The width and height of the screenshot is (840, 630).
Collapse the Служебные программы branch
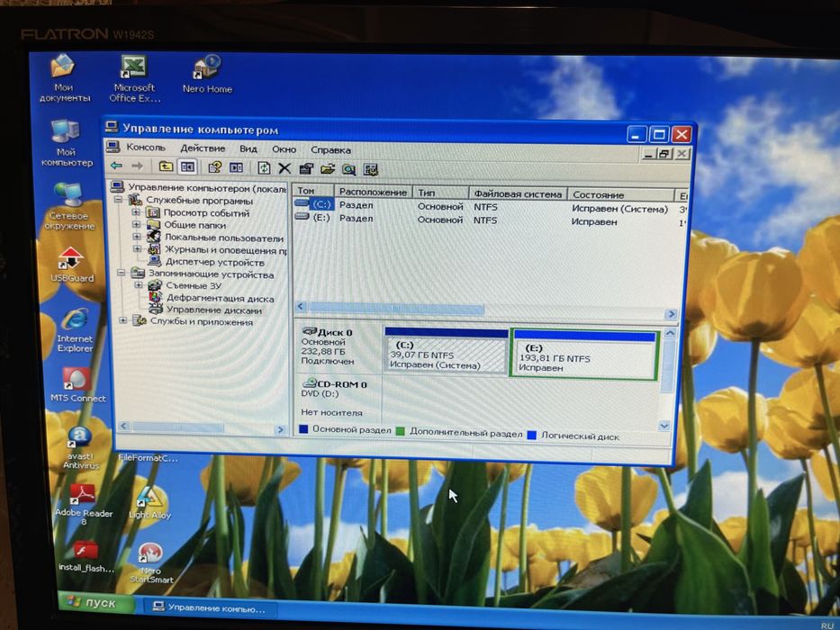pyautogui.click(x=119, y=199)
